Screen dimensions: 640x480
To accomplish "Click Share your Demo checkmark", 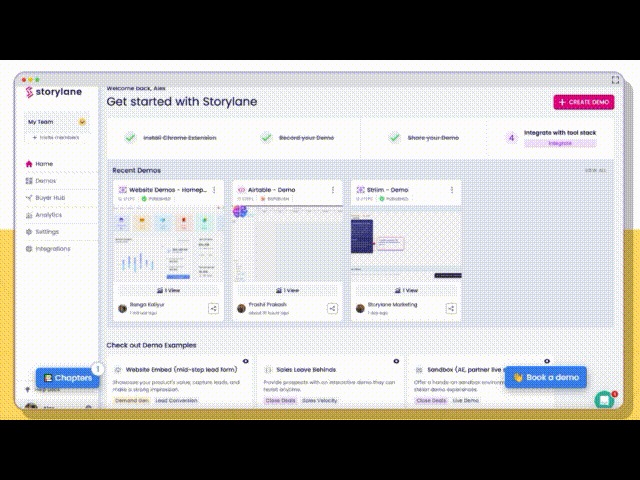I will (x=395, y=138).
